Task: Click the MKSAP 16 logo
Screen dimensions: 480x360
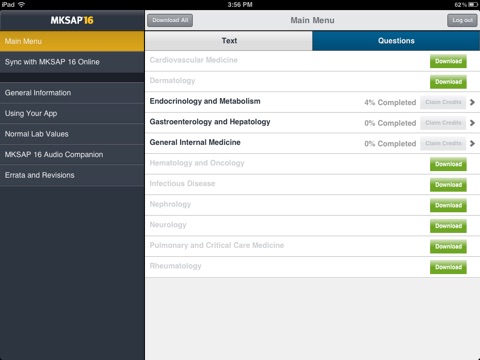Action: (72, 20)
